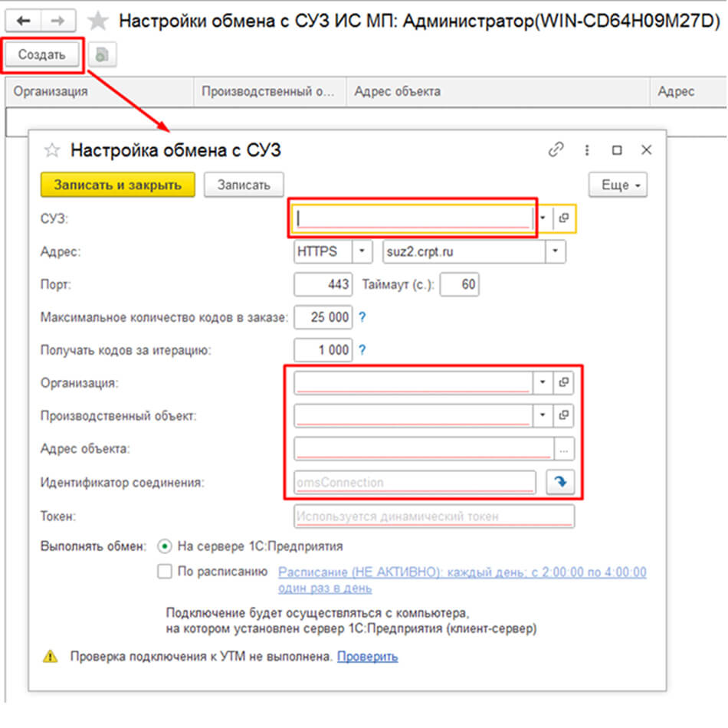Image resolution: width=728 pixels, height=728 pixels.
Task: Add page to favorites with star icon
Action: (x=97, y=21)
